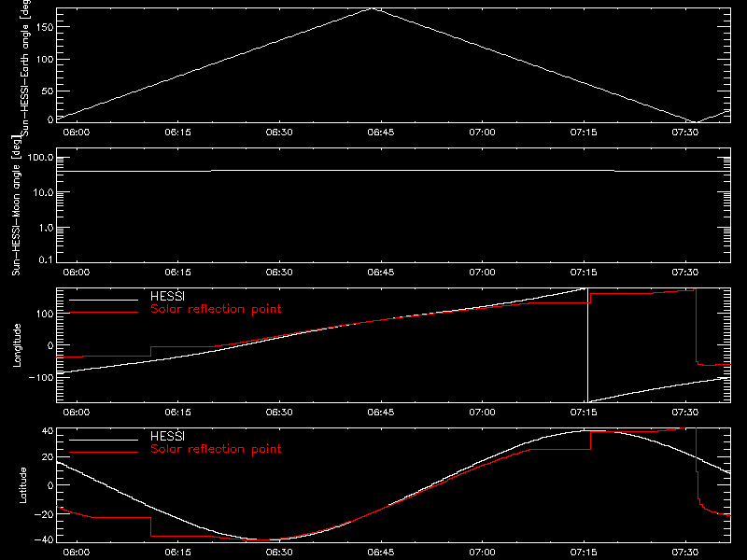747x560 pixels.
Task: Click the Sun-HESSI-Earth angle axis title
Action: click(25, 67)
